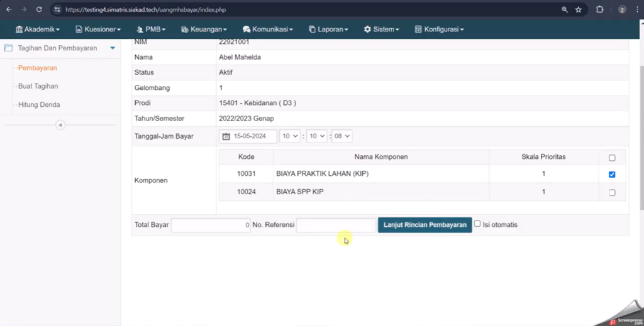Uncheck the BIAYA PRAKTIK LAHAN (KIP) checkbox
This screenshot has width=644, height=326.
tap(612, 174)
